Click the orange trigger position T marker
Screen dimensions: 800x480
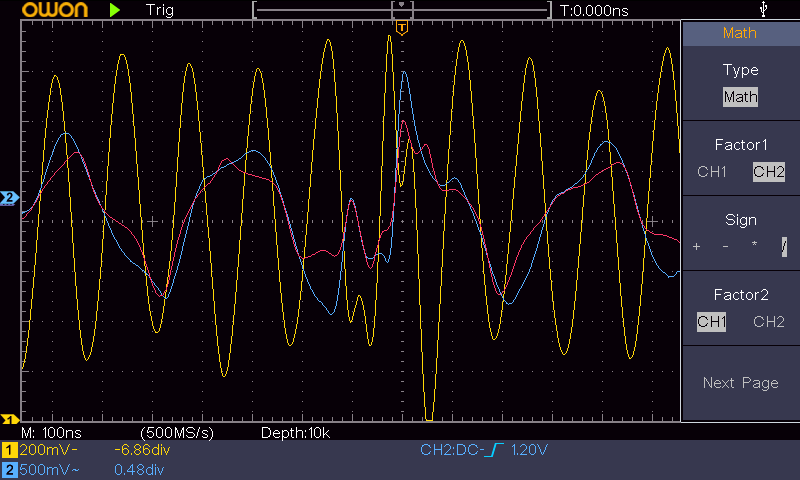[401, 27]
